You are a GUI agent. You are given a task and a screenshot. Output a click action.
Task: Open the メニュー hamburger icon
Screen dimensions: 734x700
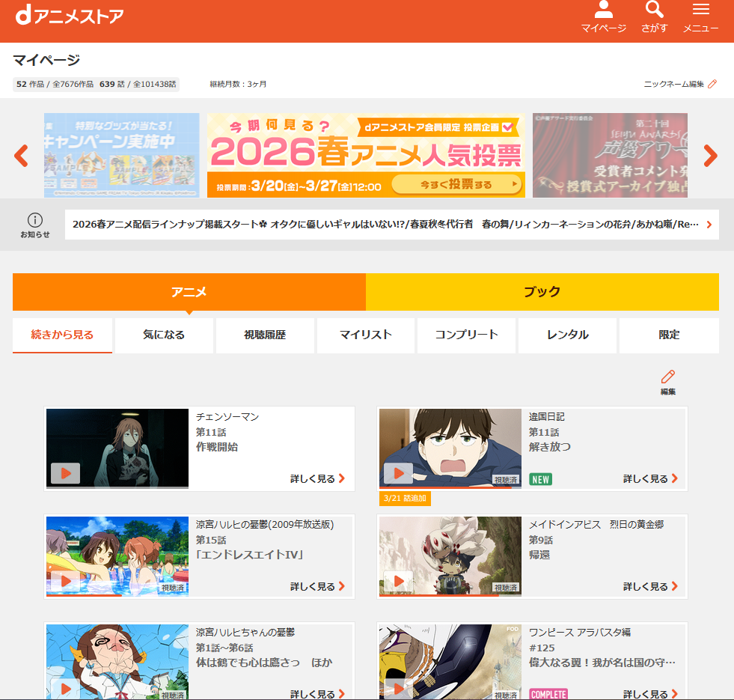pyautogui.click(x=700, y=17)
